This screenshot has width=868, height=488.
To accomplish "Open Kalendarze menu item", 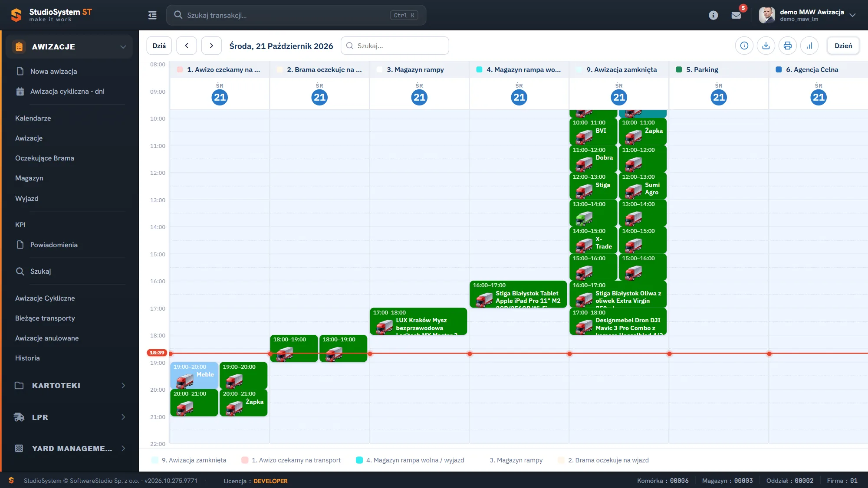I will 33,118.
